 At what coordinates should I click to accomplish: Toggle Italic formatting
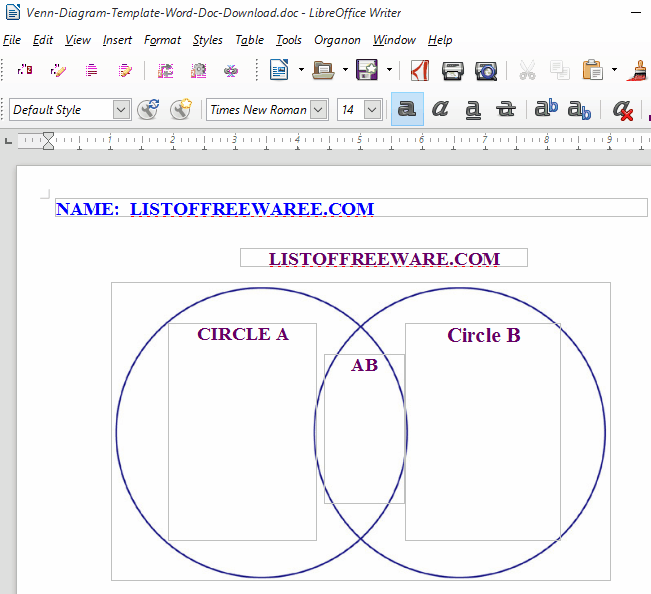pos(440,109)
